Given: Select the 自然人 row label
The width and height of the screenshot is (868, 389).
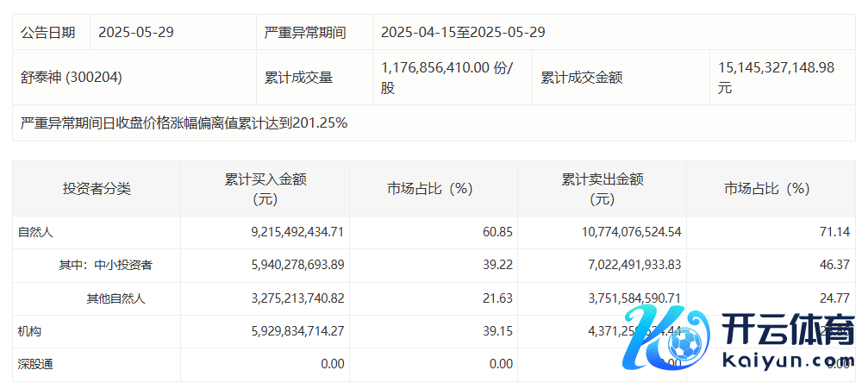Looking at the screenshot, I should click(36, 232).
